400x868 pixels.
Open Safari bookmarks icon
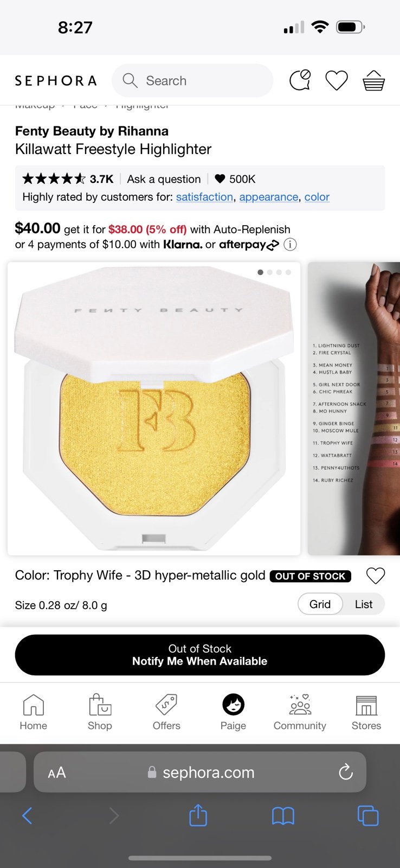tap(283, 815)
